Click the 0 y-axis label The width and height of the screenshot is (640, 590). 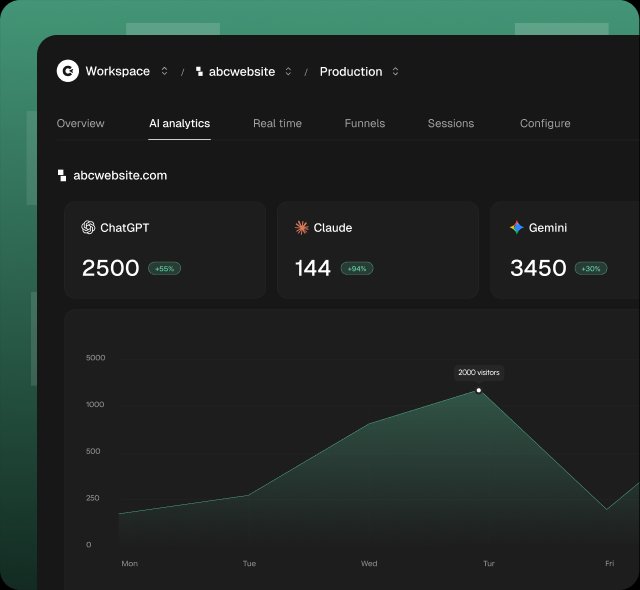(x=89, y=545)
